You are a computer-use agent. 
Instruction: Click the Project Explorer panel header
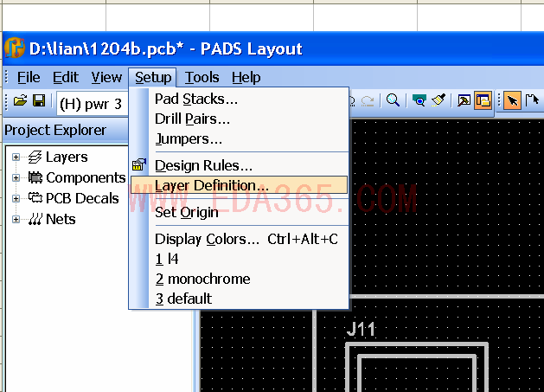[66, 130]
